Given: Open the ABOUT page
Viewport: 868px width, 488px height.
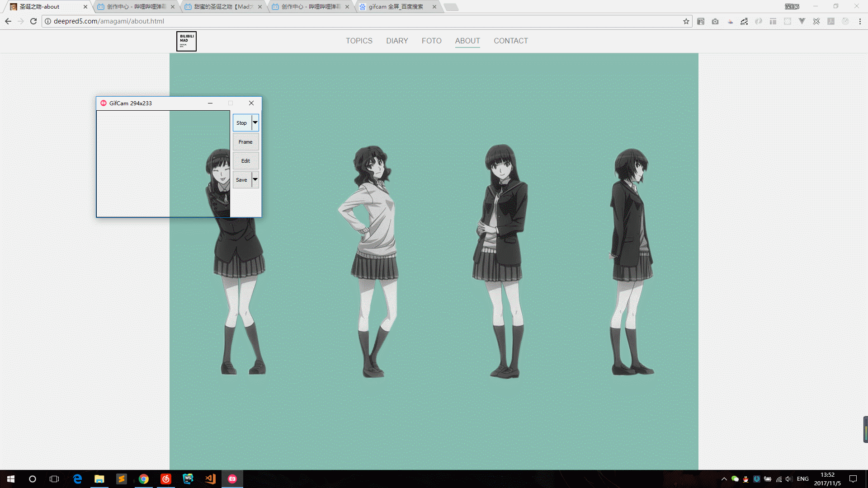Looking at the screenshot, I should tap(467, 41).
